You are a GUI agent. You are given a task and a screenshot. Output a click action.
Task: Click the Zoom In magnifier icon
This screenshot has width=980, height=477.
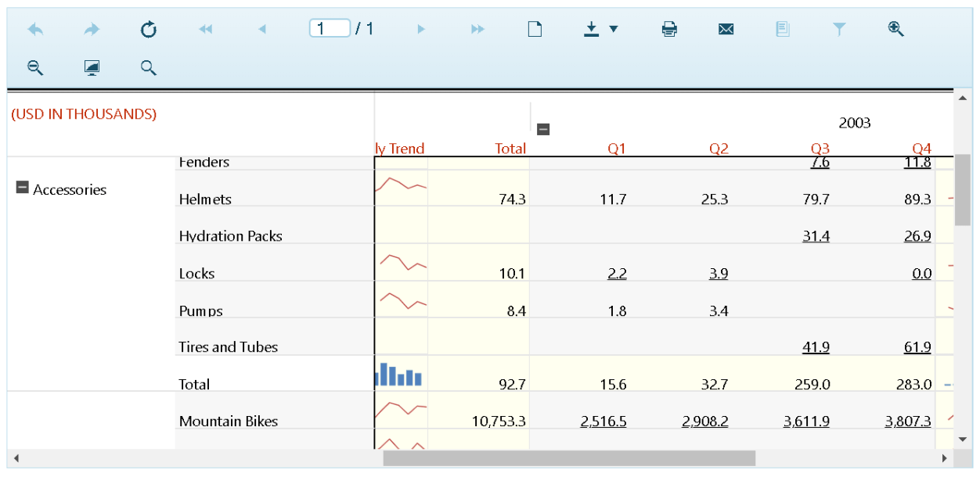pos(895,28)
